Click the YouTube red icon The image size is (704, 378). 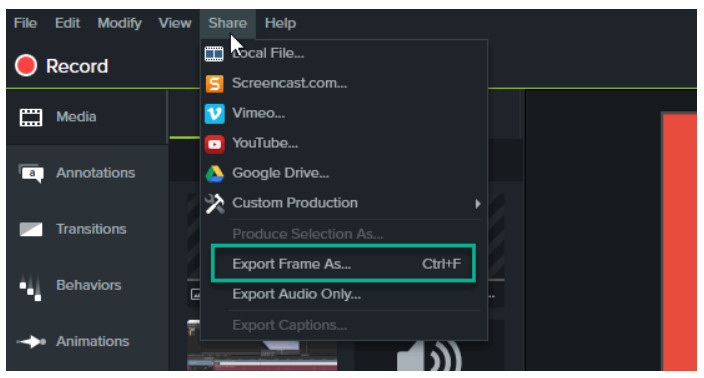pos(215,144)
